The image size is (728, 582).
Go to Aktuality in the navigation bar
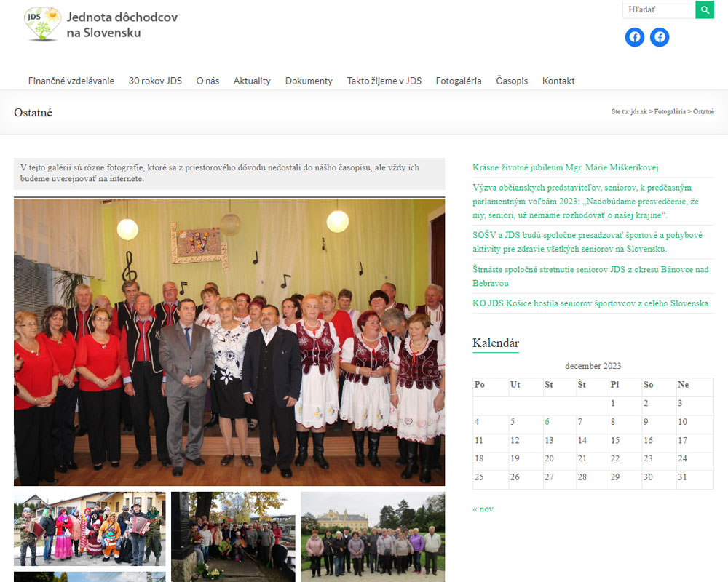pyautogui.click(x=252, y=81)
